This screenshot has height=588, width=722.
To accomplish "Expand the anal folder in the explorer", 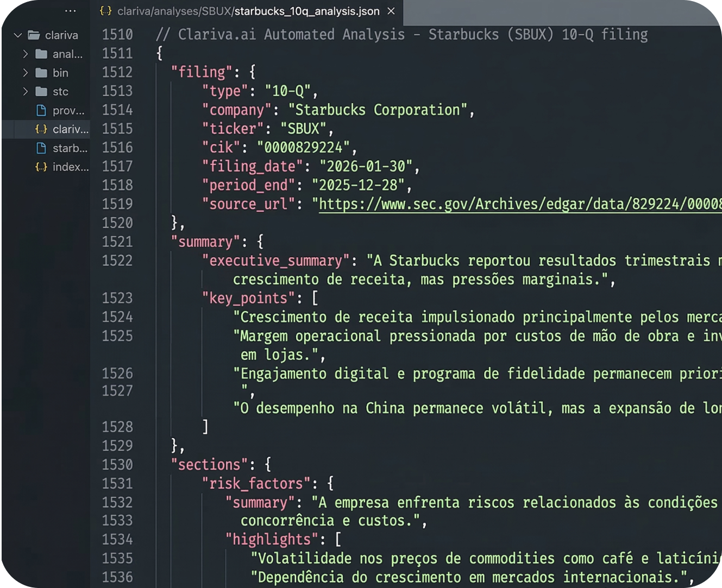I will click(x=26, y=54).
